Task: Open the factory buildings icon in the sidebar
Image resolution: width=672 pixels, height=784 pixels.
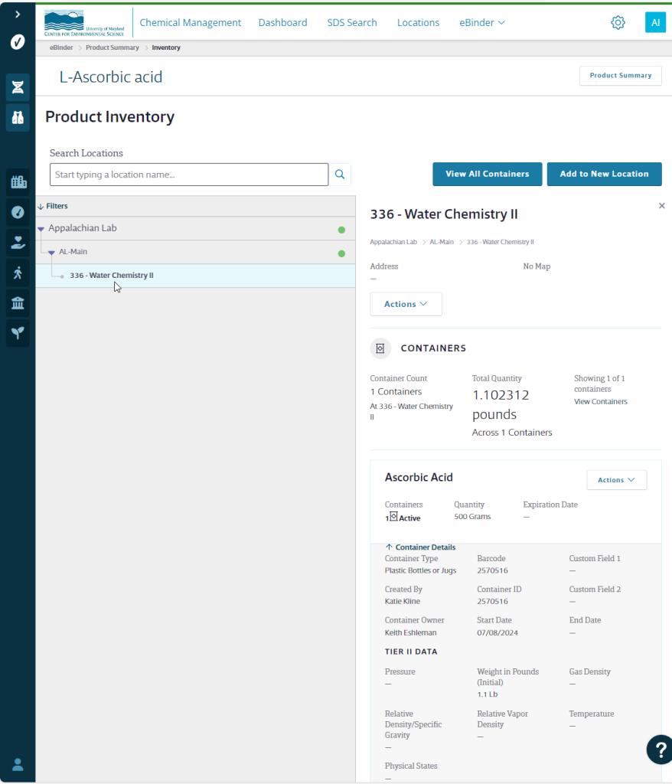Action: [x=18, y=182]
